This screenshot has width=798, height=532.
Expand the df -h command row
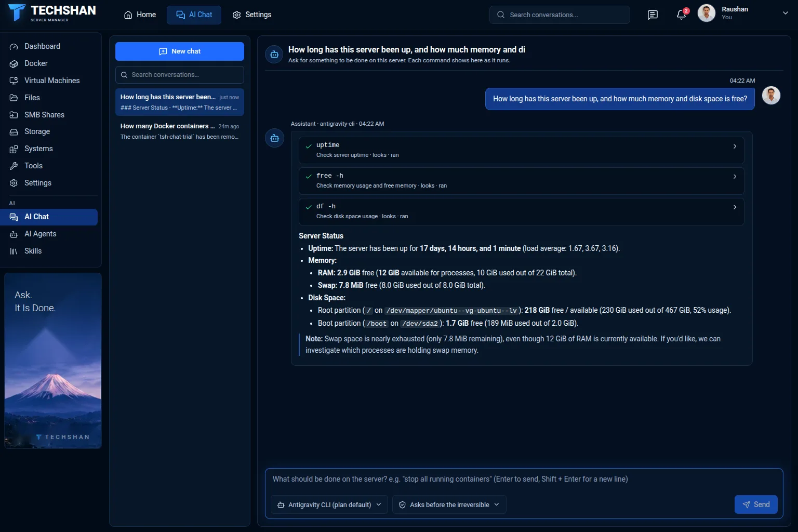522,211
